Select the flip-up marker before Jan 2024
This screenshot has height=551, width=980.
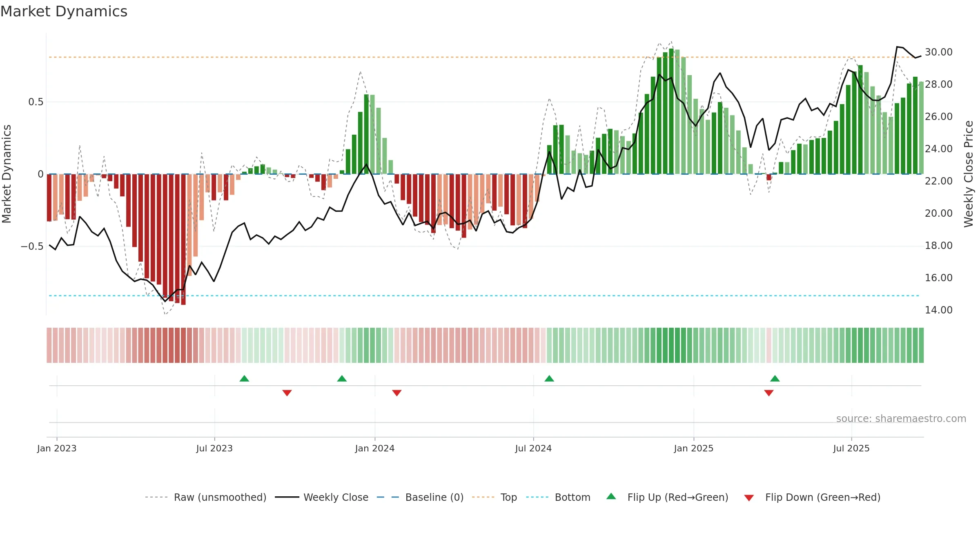(342, 378)
